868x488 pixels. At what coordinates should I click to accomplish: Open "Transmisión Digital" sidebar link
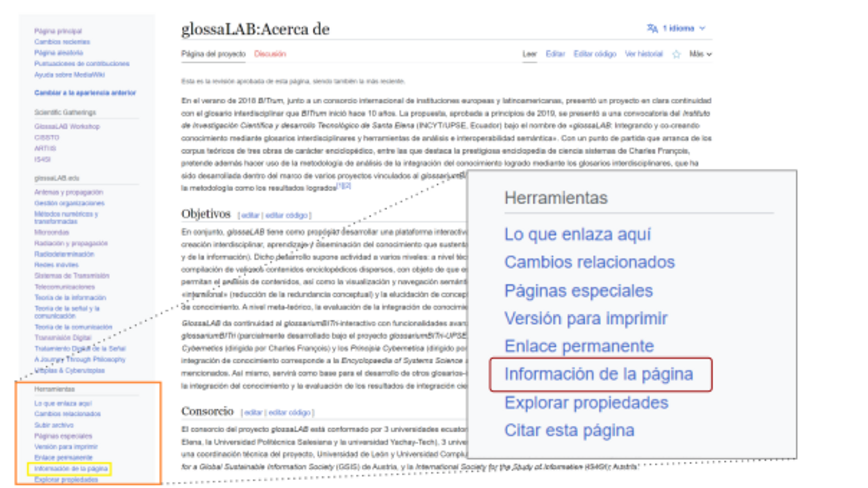[x=63, y=338]
